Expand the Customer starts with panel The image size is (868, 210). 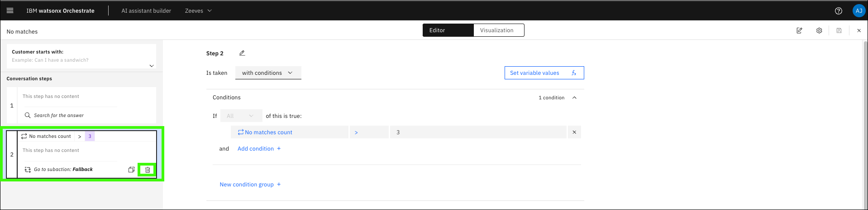pyautogui.click(x=152, y=66)
